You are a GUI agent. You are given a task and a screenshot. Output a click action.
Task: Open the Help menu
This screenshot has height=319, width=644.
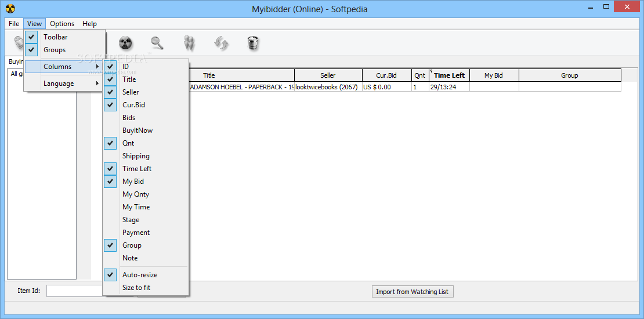[89, 23]
